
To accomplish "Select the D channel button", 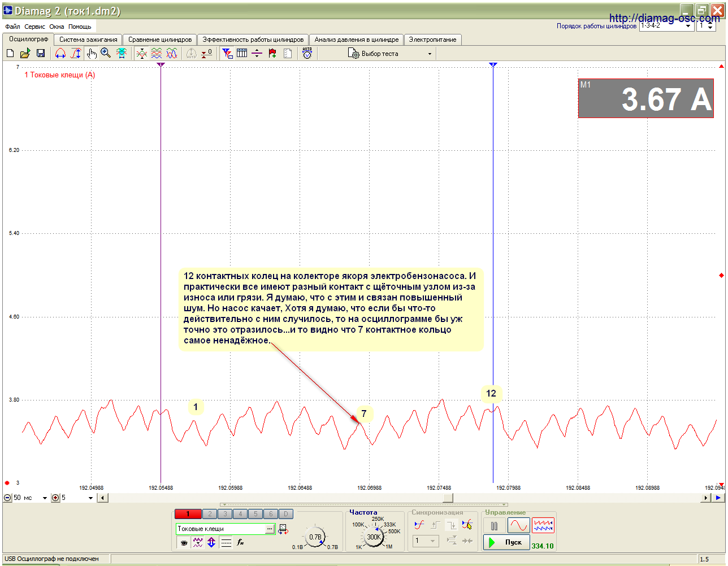I will [x=286, y=514].
